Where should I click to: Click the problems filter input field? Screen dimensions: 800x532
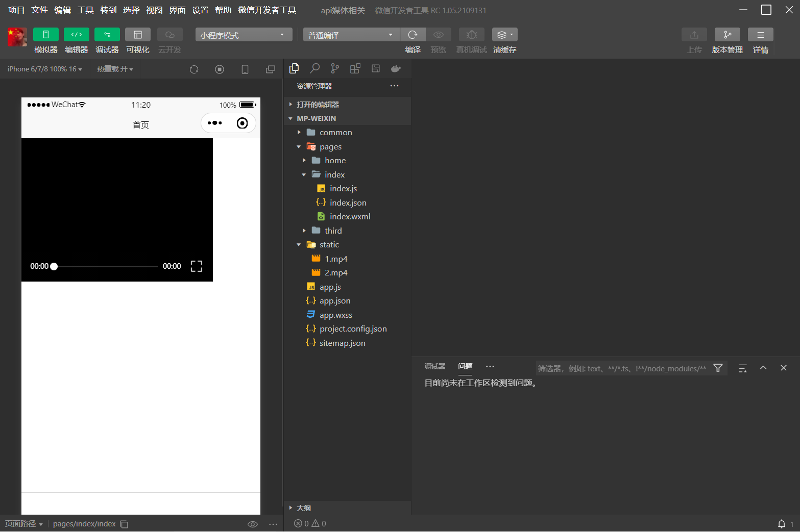pyautogui.click(x=622, y=368)
